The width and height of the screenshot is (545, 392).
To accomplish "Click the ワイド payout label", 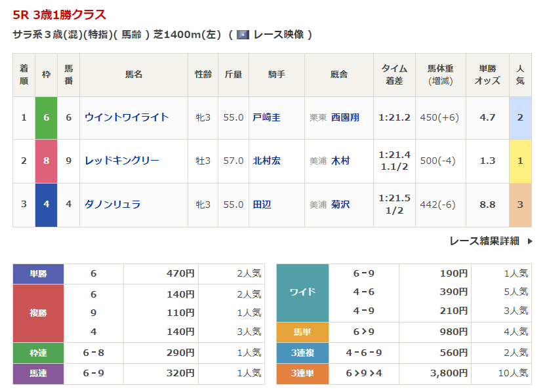I will click(x=302, y=292).
